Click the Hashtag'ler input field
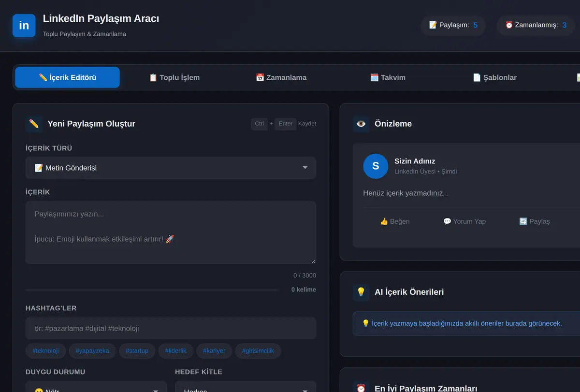The image size is (580, 392). click(x=171, y=328)
